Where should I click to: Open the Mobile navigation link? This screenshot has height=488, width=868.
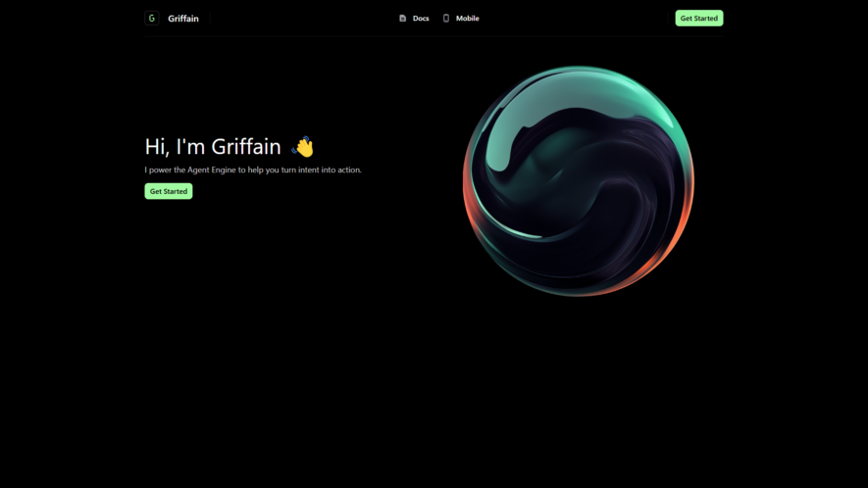click(x=461, y=19)
